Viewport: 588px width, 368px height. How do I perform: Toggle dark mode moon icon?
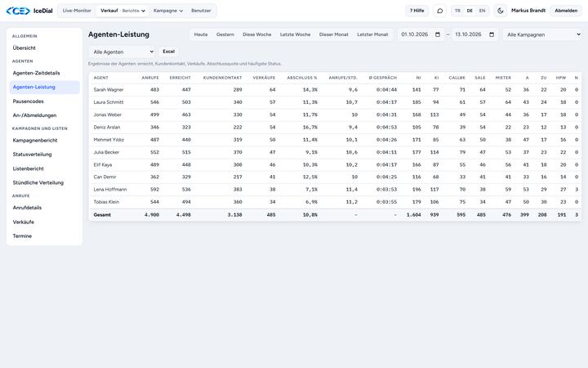tap(501, 11)
